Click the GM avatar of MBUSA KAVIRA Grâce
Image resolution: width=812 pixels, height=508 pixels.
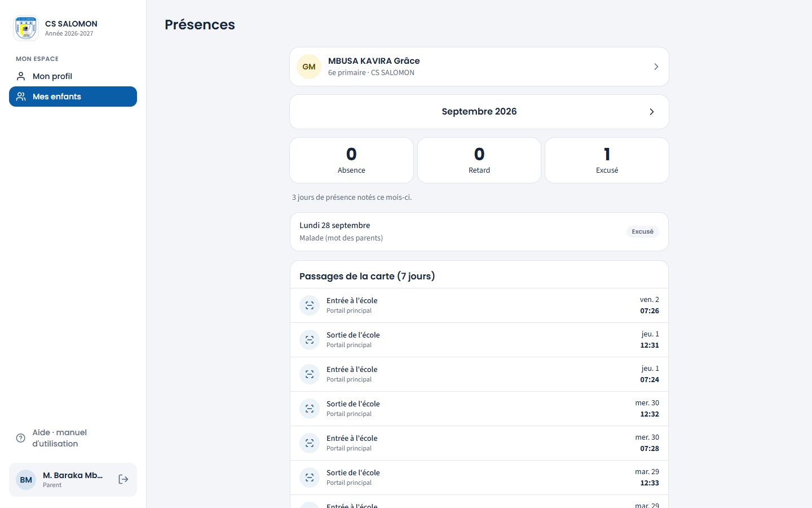(x=309, y=67)
